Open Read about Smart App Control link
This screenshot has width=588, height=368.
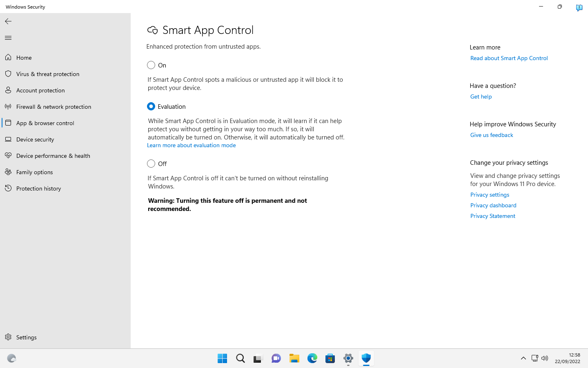pos(509,58)
